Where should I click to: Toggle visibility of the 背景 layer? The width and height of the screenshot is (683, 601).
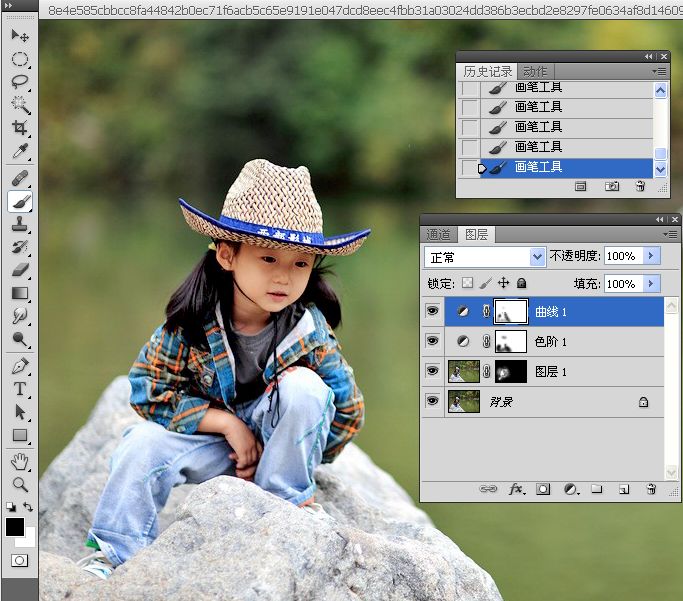432,401
